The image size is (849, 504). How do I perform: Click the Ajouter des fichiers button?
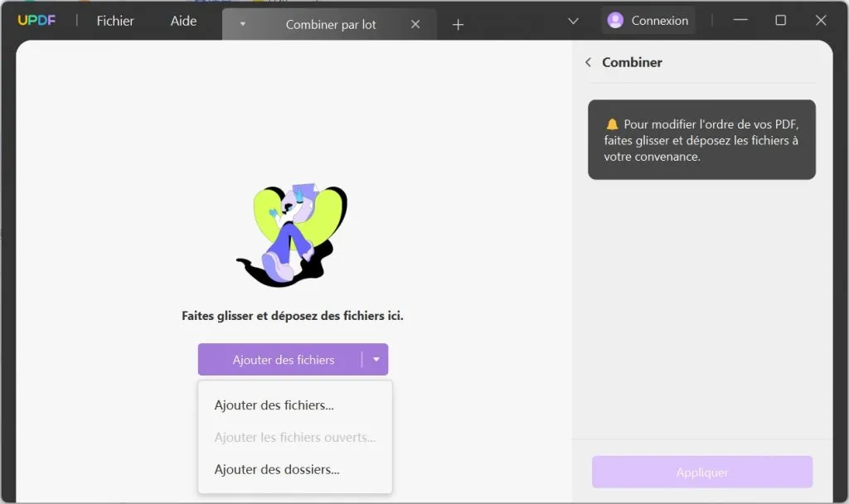coord(284,359)
